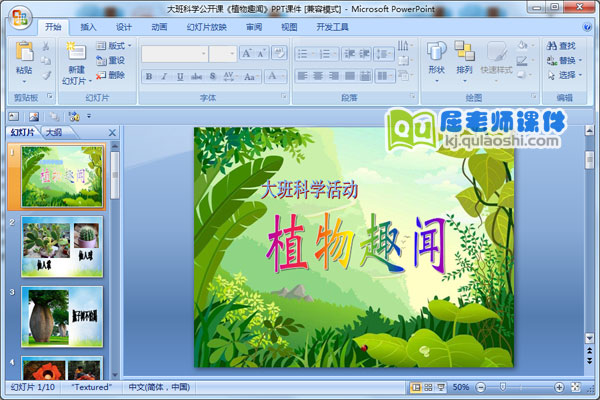Switch to the 视图 ribbon tab
600x400 pixels.
coord(289,27)
